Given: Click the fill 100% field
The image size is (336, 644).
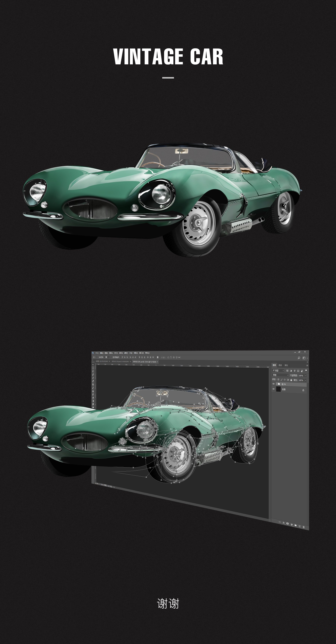Looking at the screenshot, I should point(301,380).
